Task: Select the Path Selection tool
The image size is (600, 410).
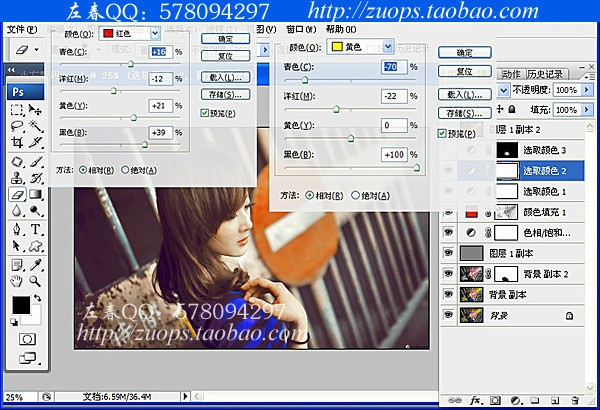Action: pyautogui.click(x=16, y=245)
